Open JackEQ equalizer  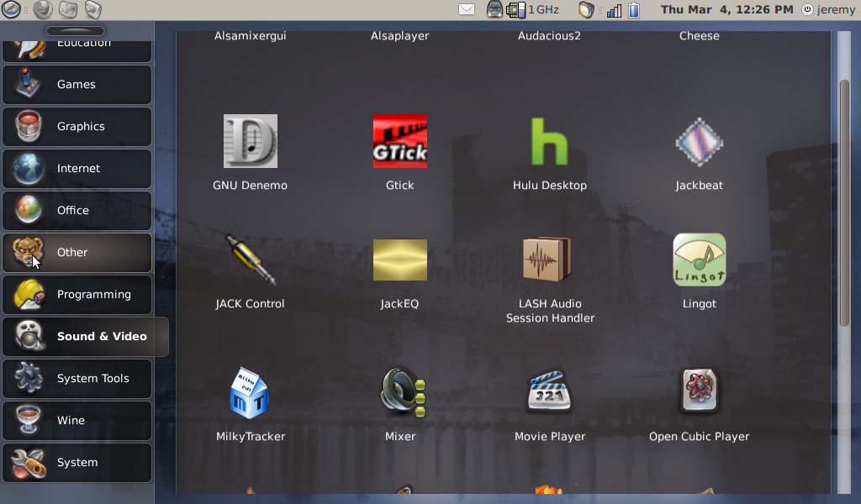pos(399,260)
